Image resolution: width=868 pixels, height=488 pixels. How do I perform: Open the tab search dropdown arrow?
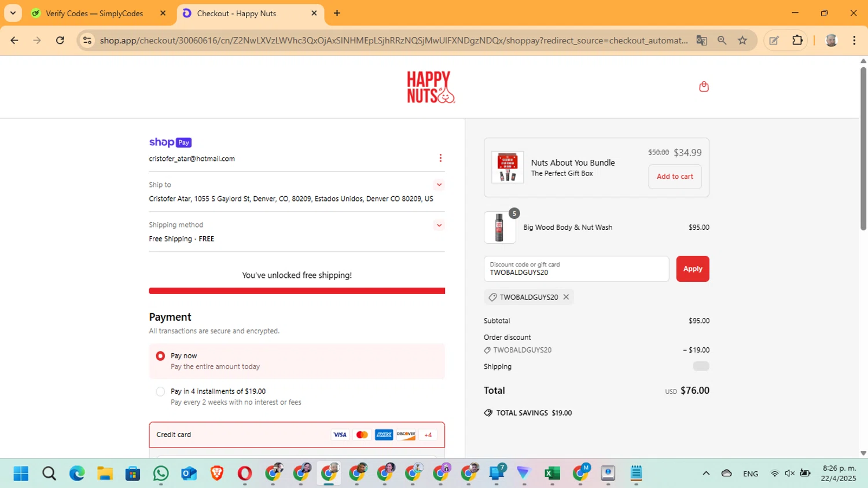(13, 13)
